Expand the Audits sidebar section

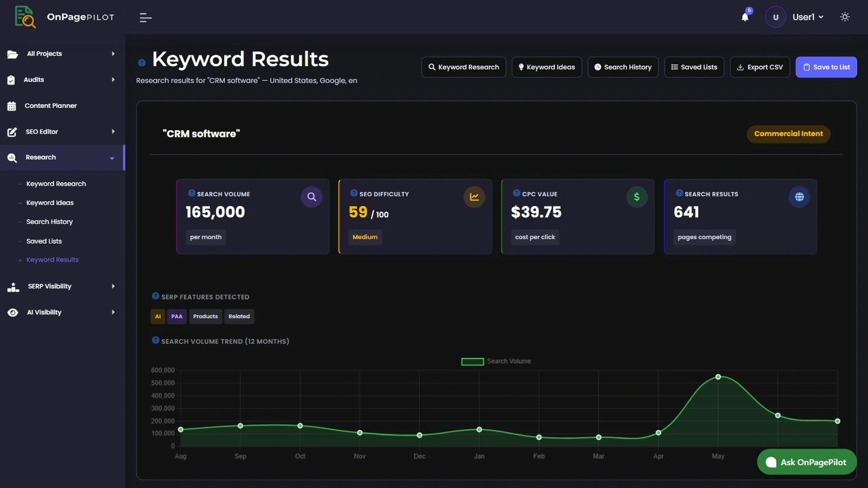pos(63,80)
